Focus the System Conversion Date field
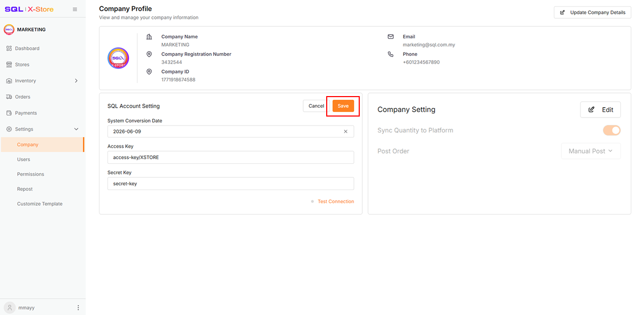The width and height of the screenshot is (644, 315). click(x=231, y=131)
